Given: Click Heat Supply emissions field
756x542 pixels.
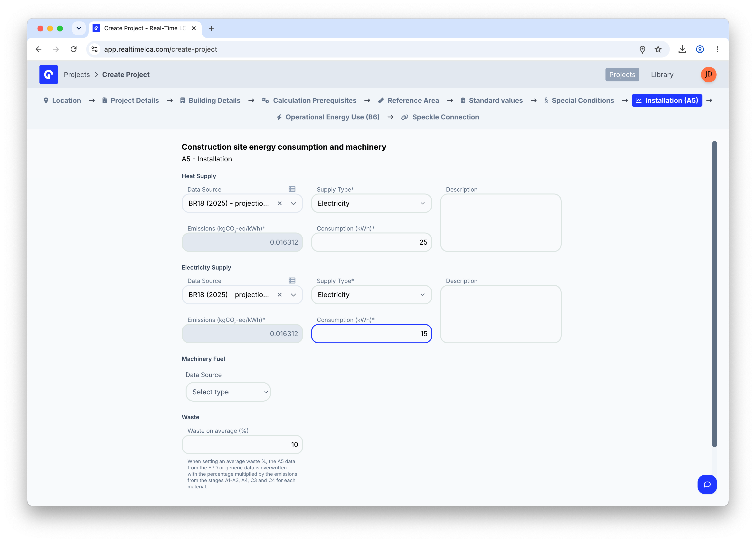Looking at the screenshot, I should (242, 242).
